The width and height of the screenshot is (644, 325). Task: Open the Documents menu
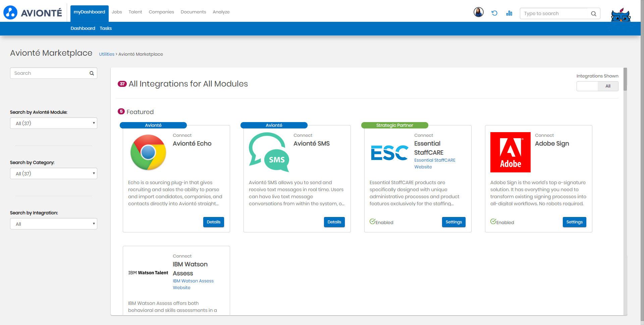click(193, 12)
